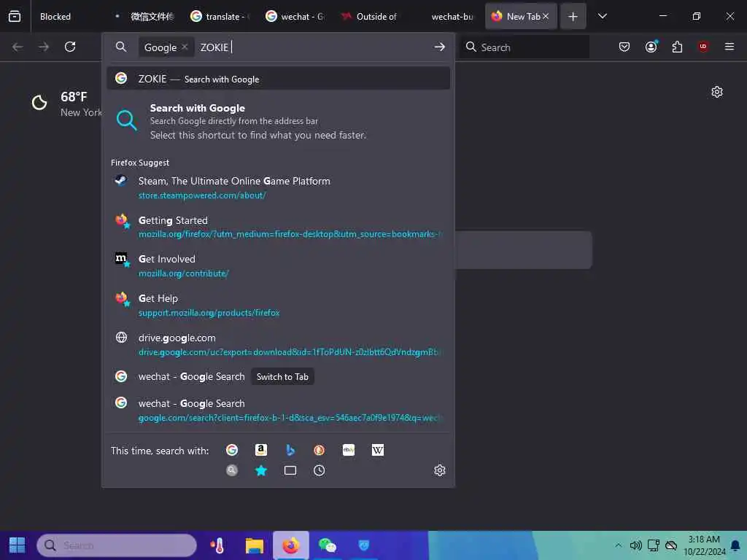Switch to the Outside of tab

371,16
